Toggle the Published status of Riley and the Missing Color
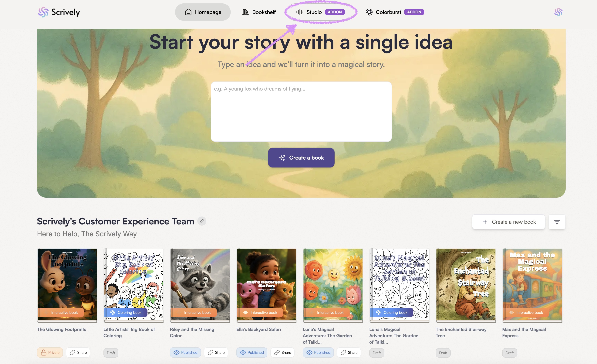Image resolution: width=597 pixels, height=364 pixels. (185, 352)
